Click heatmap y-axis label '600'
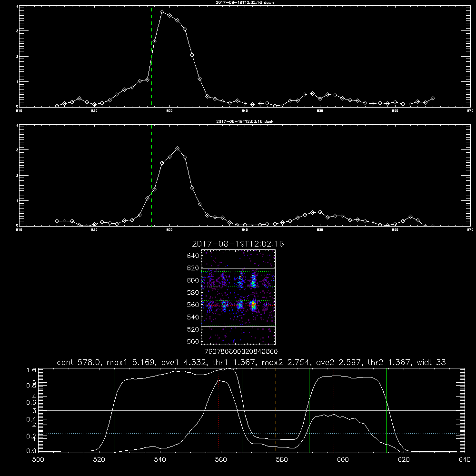The image size is (476, 476). coord(193,280)
